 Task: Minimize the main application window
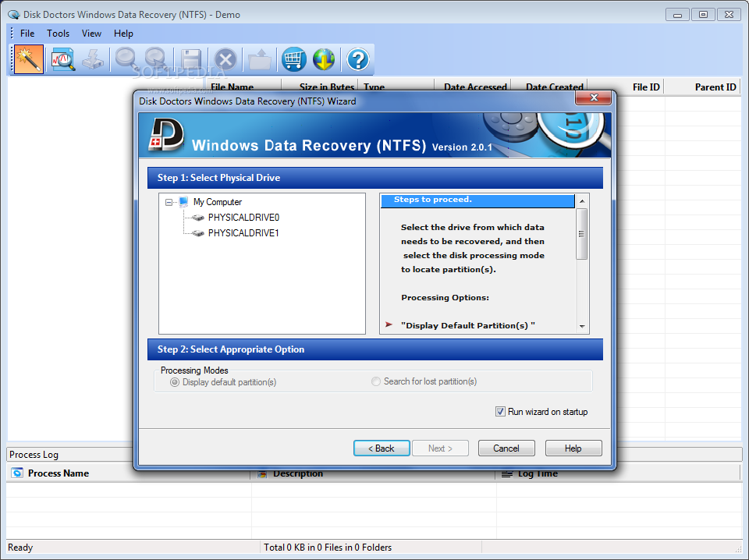(x=677, y=15)
